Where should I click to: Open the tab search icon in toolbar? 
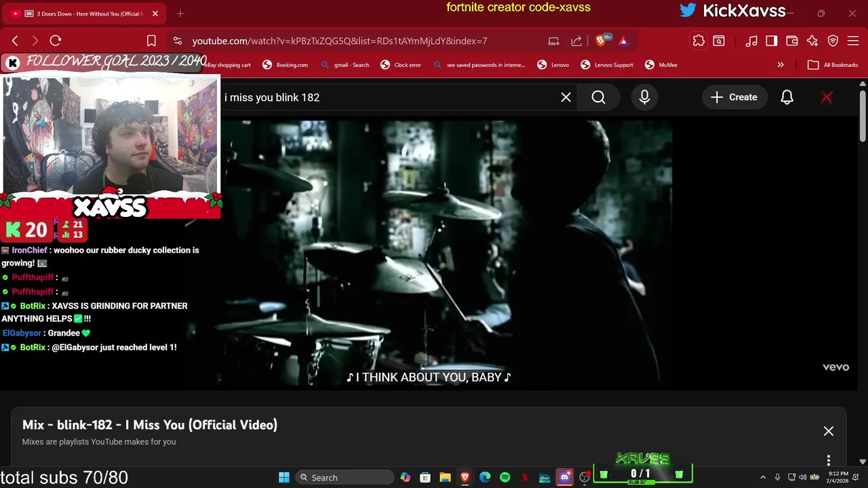[x=719, y=41]
